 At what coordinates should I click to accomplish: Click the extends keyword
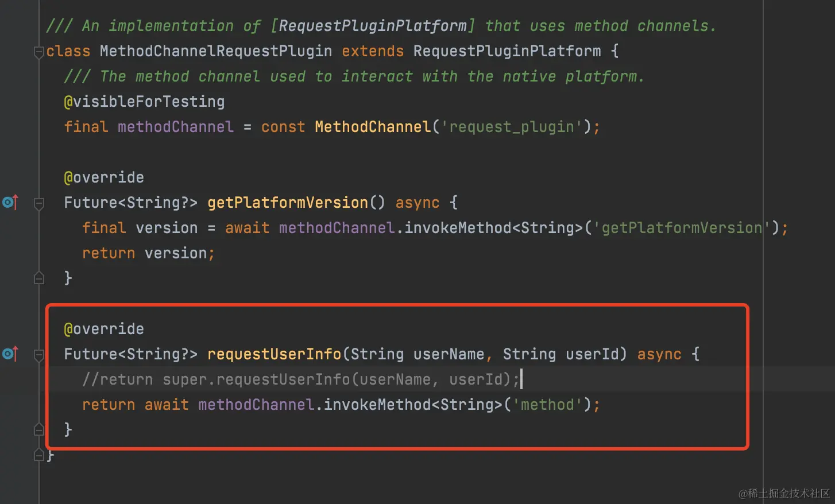click(373, 51)
